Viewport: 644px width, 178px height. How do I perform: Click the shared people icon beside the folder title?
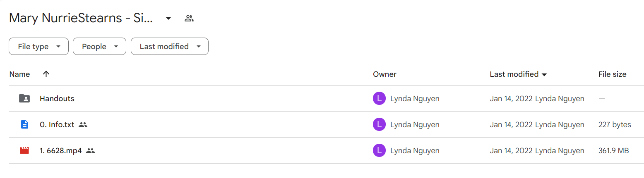(x=189, y=18)
